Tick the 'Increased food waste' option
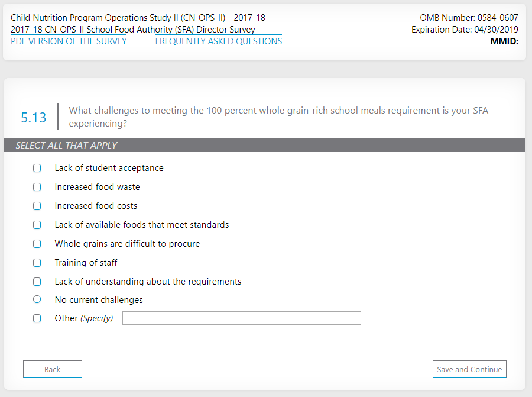532x397 pixels. click(37, 187)
